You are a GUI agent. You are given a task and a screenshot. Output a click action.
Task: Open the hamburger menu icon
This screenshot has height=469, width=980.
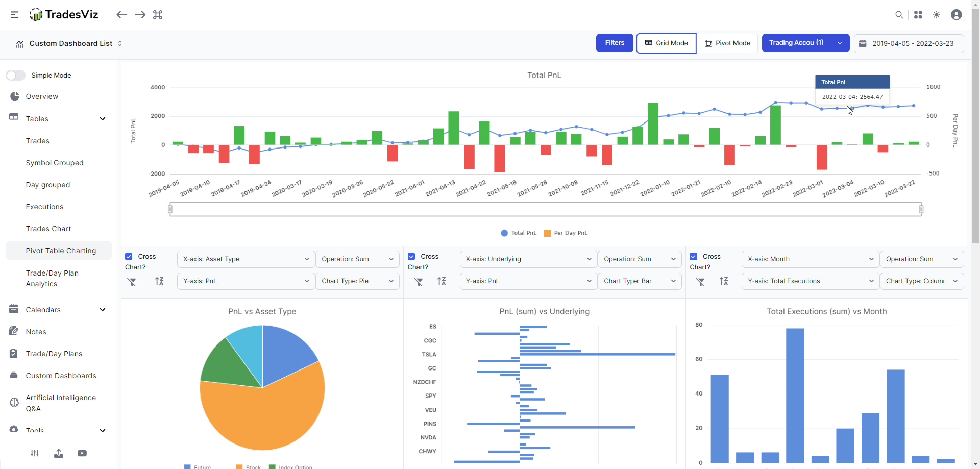[x=15, y=15]
